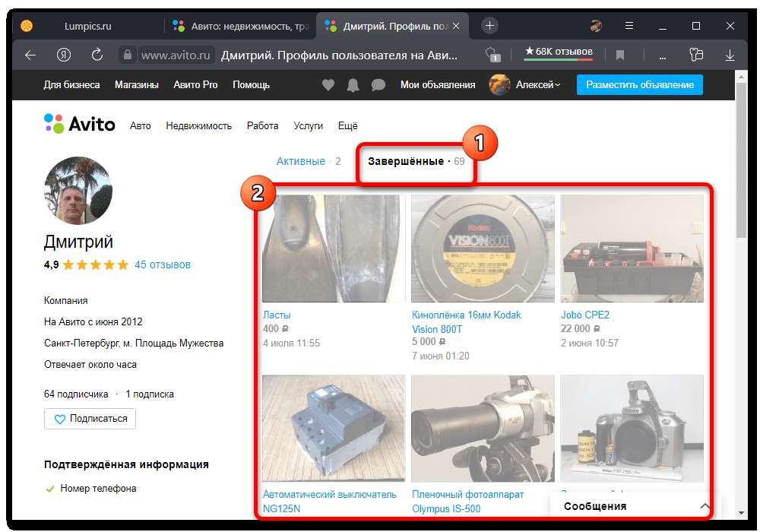Open the Kodak Vision film can photo
Screen dimensions: 760x532
(x=483, y=249)
